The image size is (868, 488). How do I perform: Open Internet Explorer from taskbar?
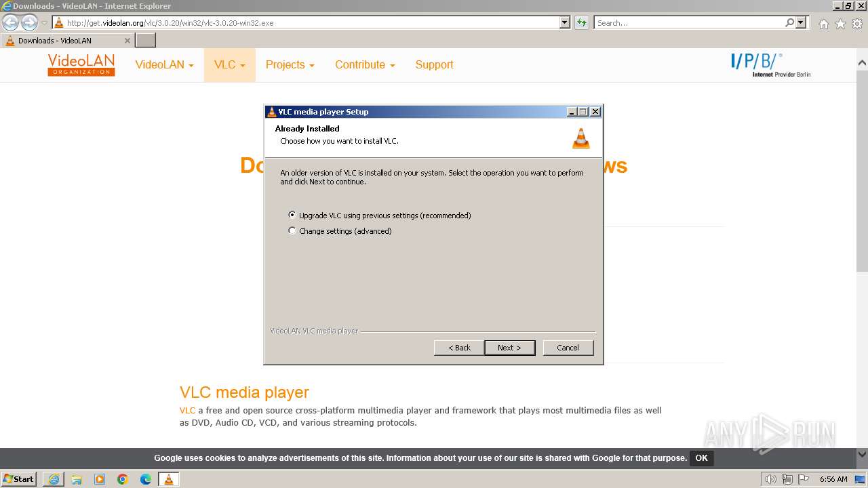click(x=54, y=479)
